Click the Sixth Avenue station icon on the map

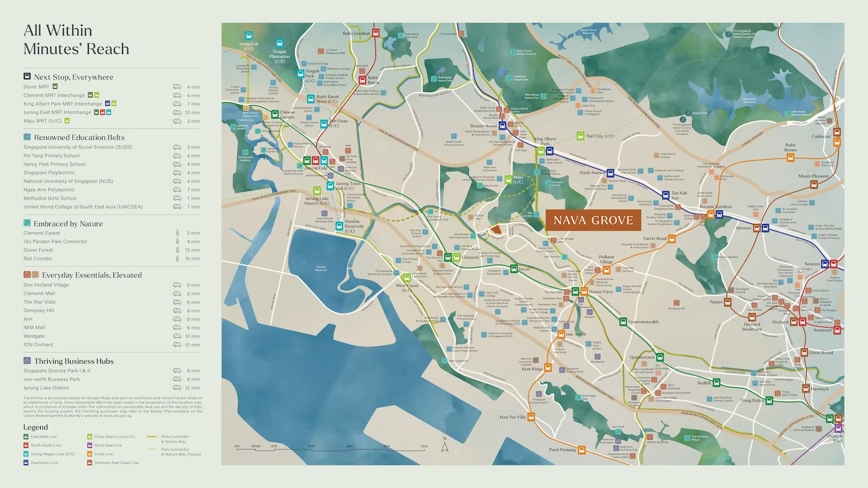click(610, 173)
